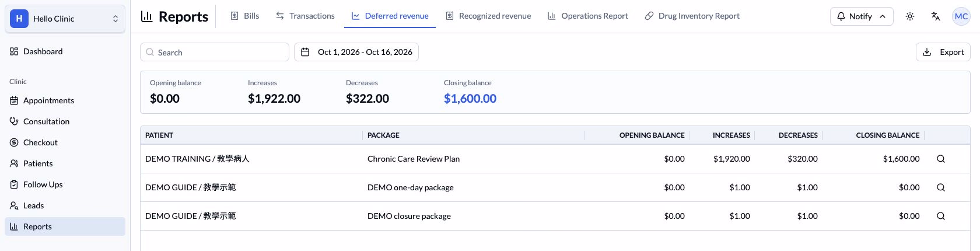Open the Consultation section

click(x=65, y=121)
